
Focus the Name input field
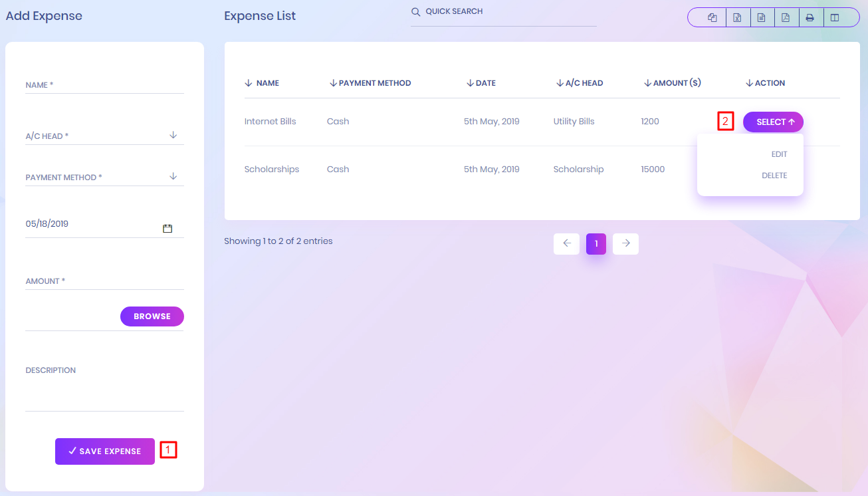[x=104, y=85]
